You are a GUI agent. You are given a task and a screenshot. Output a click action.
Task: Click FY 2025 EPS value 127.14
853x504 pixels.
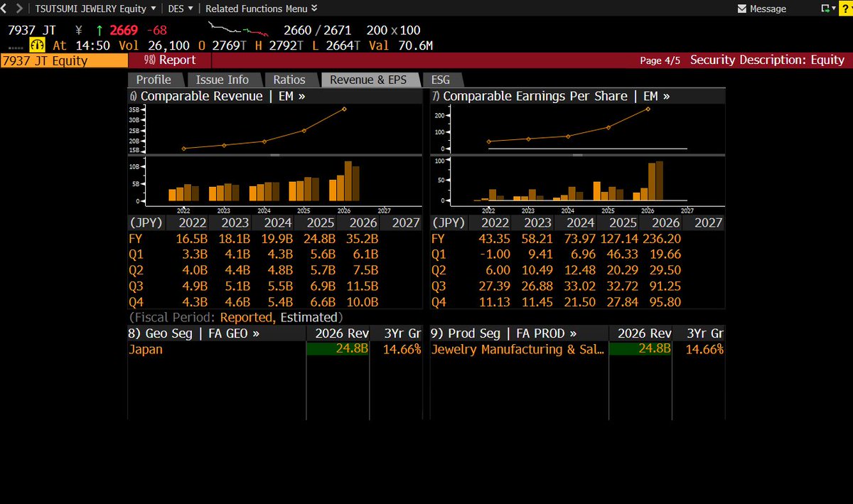[x=620, y=238]
